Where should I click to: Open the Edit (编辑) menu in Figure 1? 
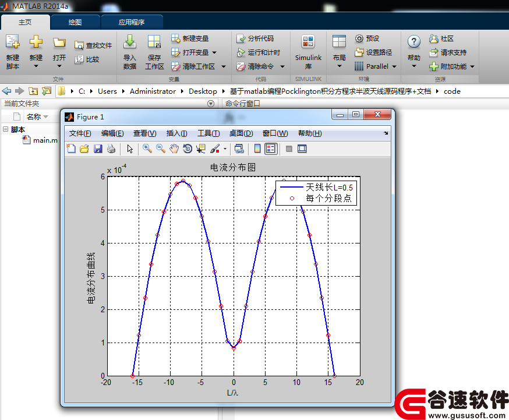click(112, 133)
